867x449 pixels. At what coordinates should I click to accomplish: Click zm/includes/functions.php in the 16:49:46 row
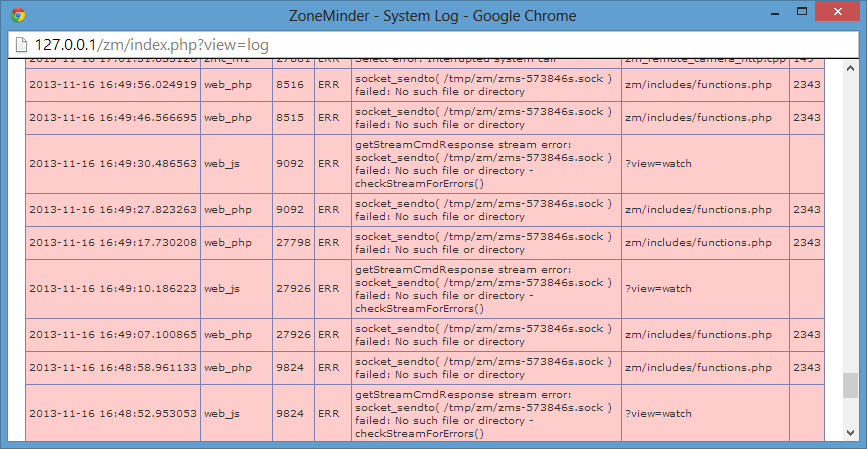pyautogui.click(x=698, y=118)
